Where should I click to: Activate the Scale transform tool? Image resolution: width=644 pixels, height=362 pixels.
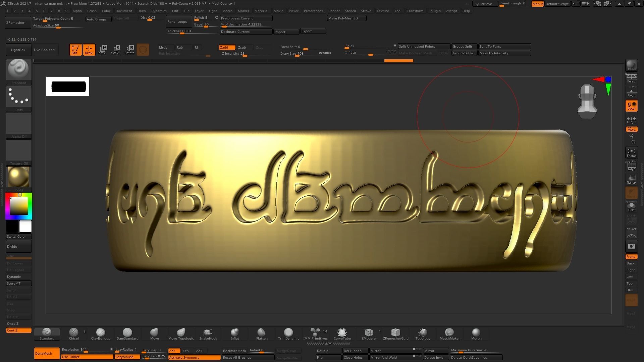tap(115, 50)
